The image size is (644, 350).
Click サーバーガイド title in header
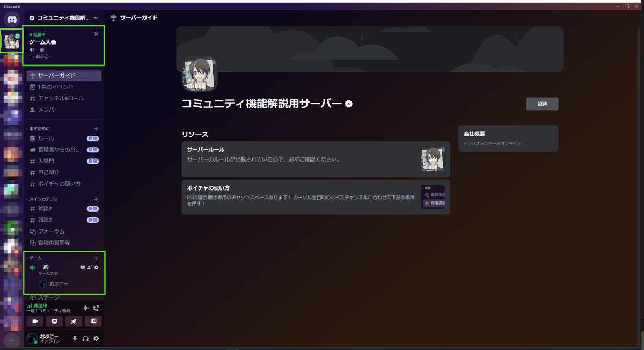tap(138, 18)
